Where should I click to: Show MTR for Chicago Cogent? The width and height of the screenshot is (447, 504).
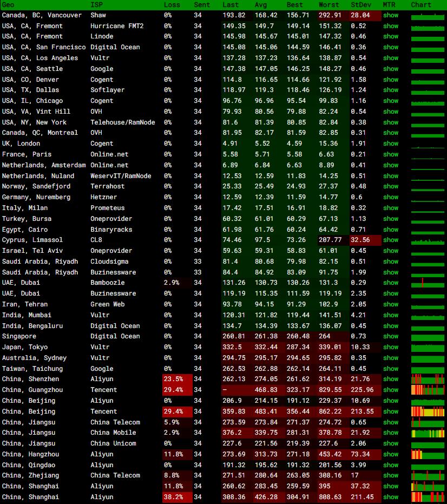click(391, 101)
